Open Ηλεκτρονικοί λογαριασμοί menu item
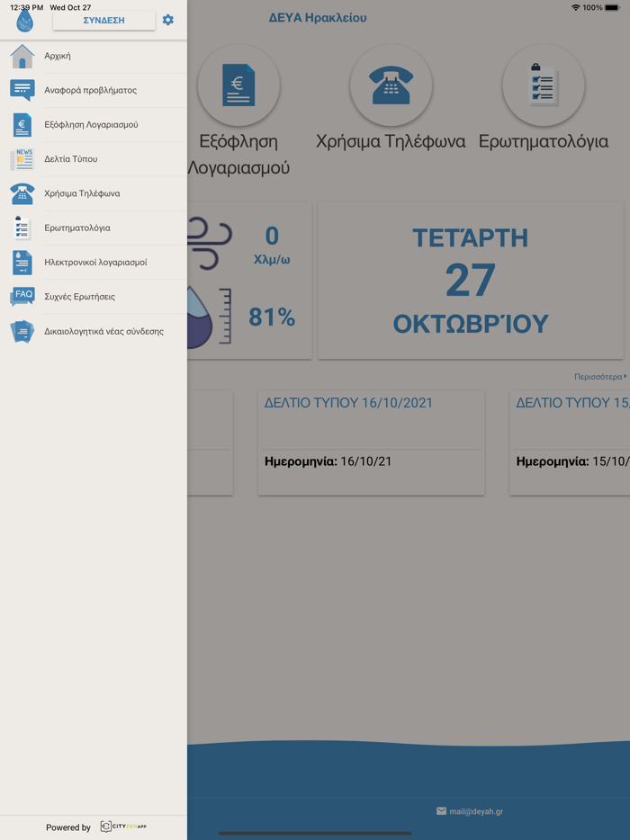Image resolution: width=630 pixels, height=840 pixels. point(94,263)
